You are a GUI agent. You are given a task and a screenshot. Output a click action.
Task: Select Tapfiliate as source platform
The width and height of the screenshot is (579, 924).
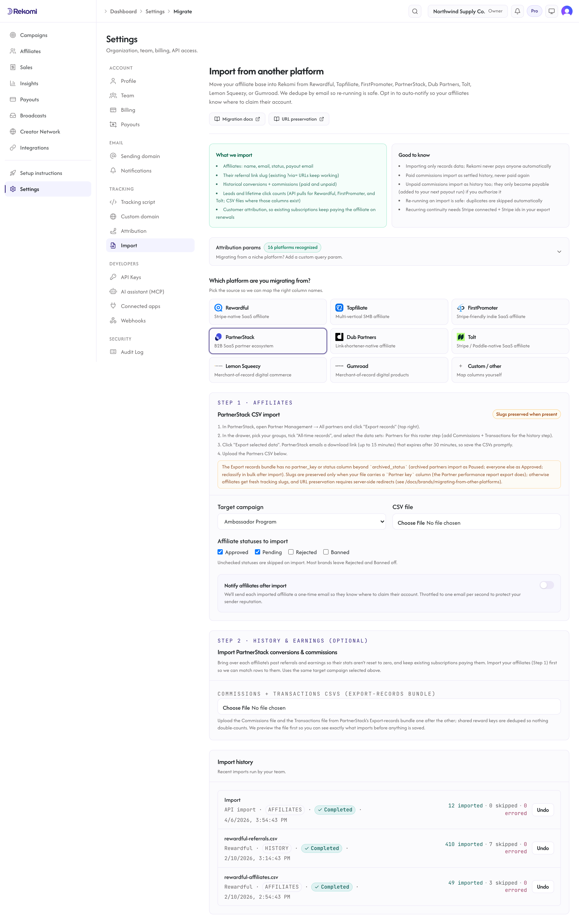pyautogui.click(x=389, y=312)
